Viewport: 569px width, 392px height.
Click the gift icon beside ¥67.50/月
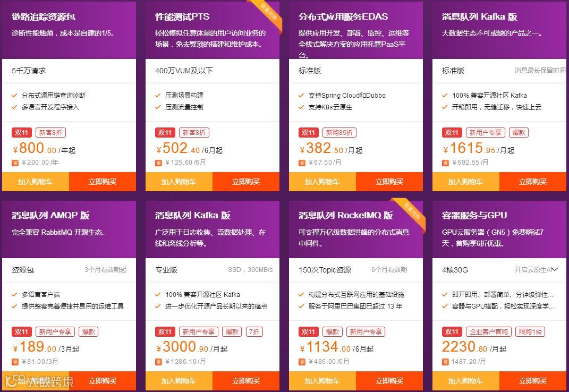point(302,163)
